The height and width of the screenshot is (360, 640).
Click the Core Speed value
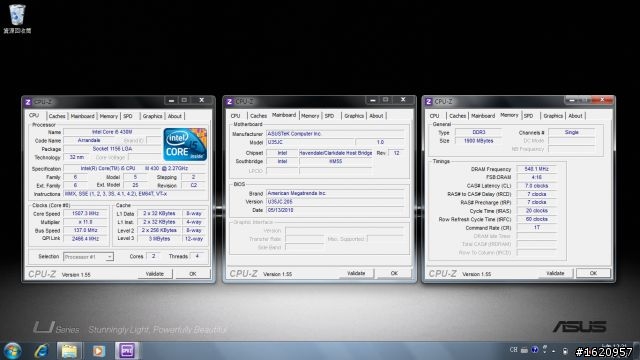click(85, 213)
